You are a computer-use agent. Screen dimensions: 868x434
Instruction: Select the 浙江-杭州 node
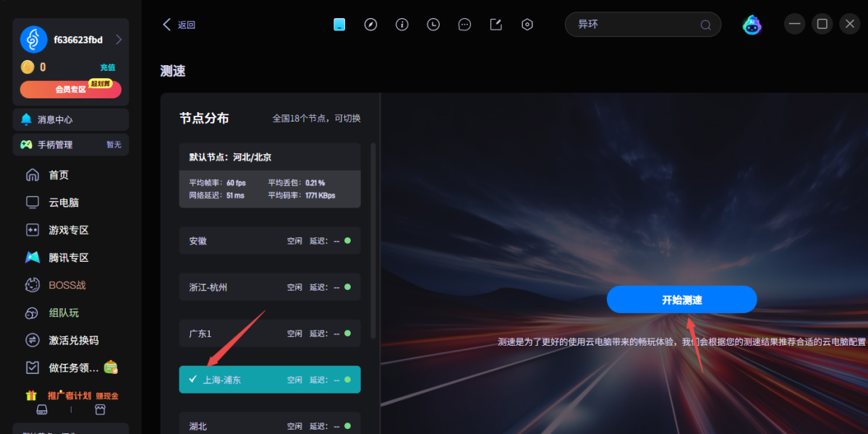pyautogui.click(x=270, y=287)
